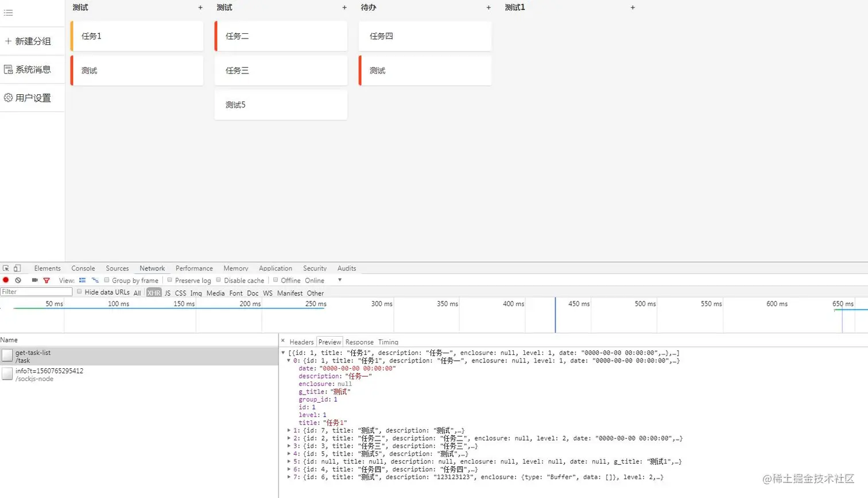The image size is (868, 498).
Task: Filter network requests by CSS
Action: tap(180, 293)
